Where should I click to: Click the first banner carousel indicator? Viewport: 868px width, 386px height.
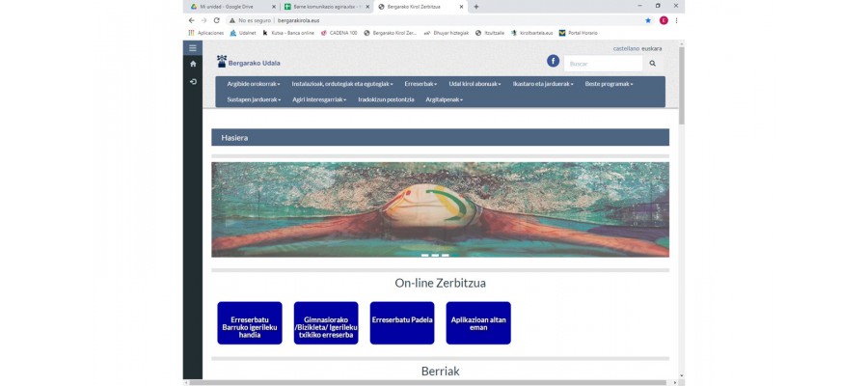coord(424,255)
